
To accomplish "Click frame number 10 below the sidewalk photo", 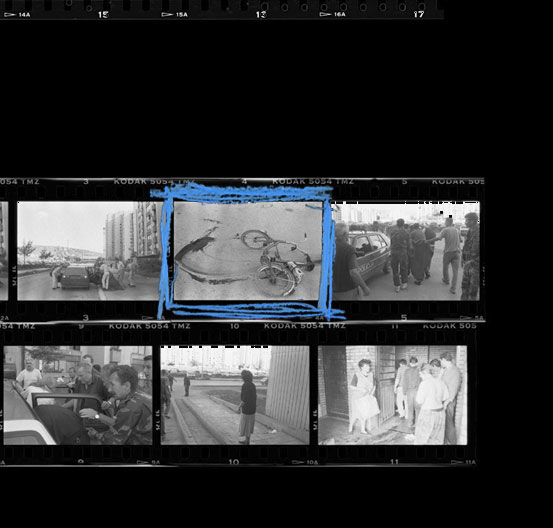I will tap(234, 462).
